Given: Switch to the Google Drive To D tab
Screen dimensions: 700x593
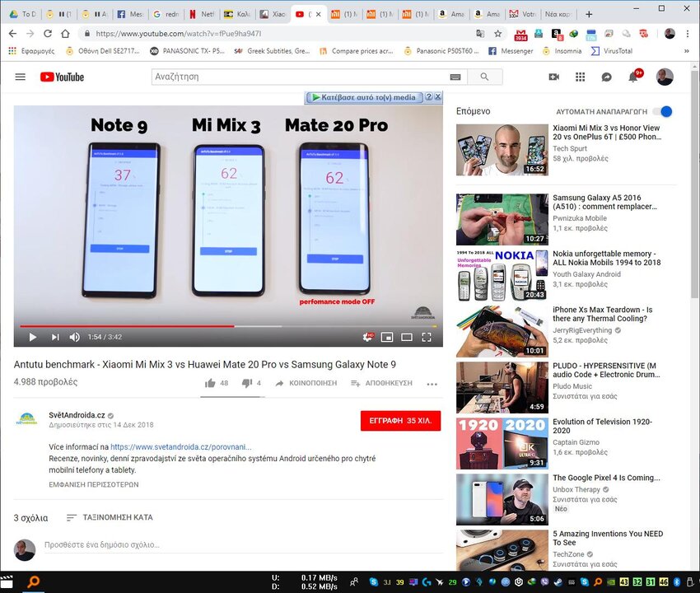Looking at the screenshot, I should click(23, 14).
